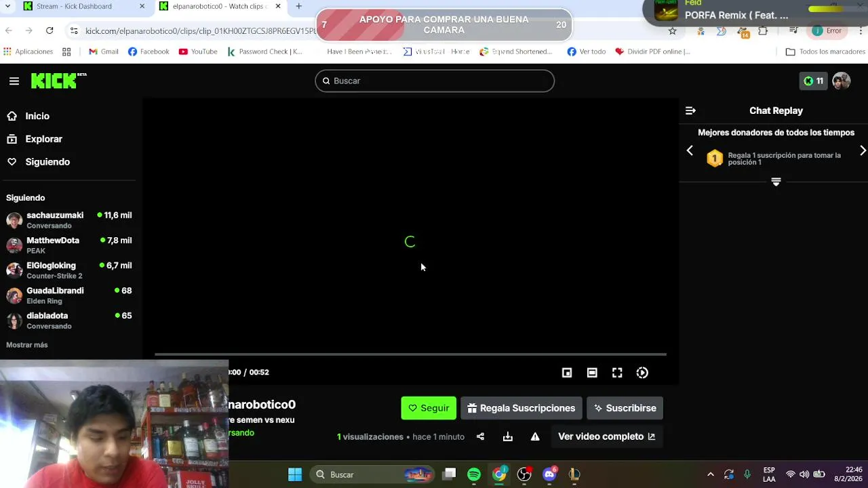Open the Windows Start menu
Viewport: 868px width, 488px height.
(x=295, y=474)
